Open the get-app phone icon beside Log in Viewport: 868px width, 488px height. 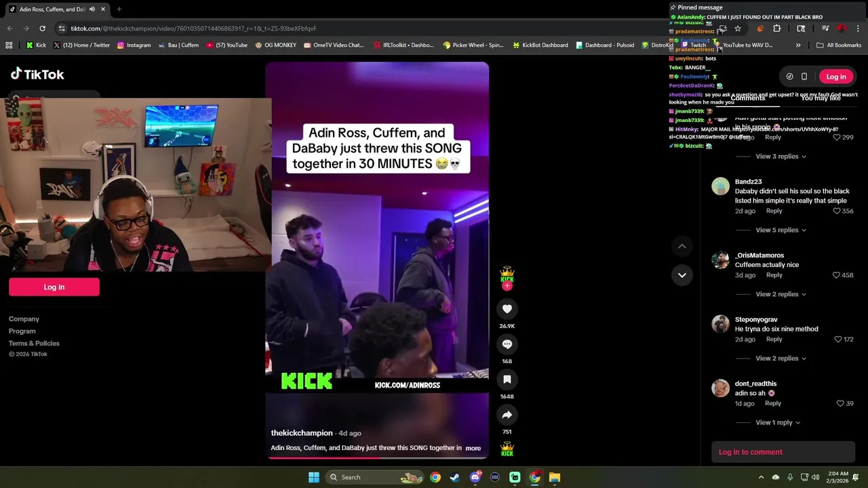pyautogui.click(x=804, y=77)
